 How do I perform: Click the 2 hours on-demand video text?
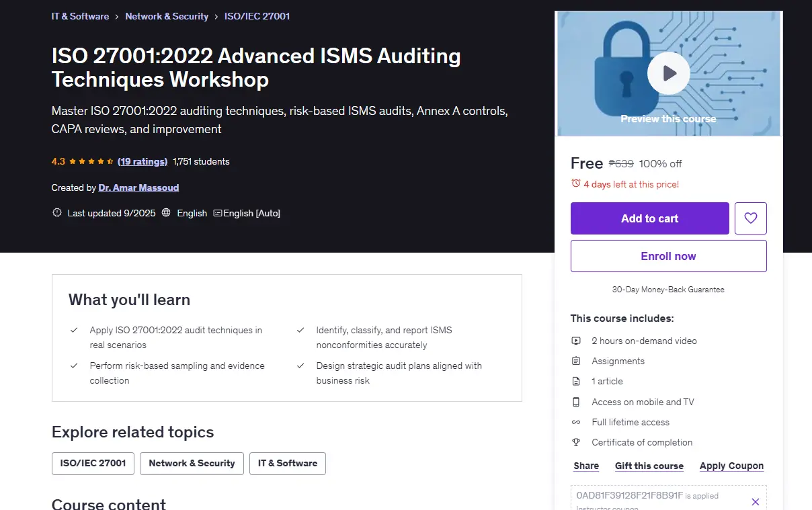pos(644,341)
